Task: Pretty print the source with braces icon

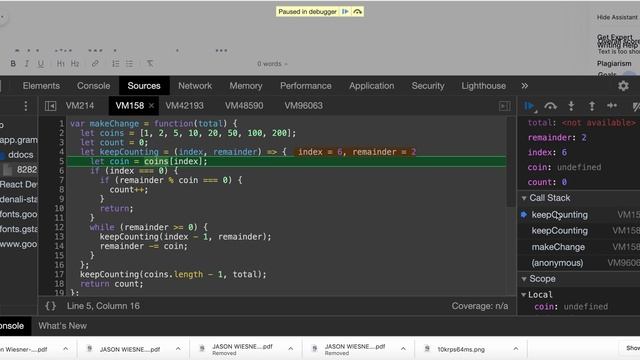Action: (x=51, y=306)
